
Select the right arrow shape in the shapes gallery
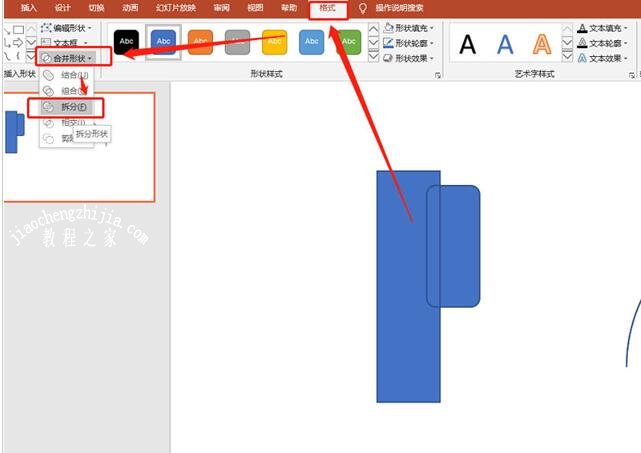tap(18, 43)
